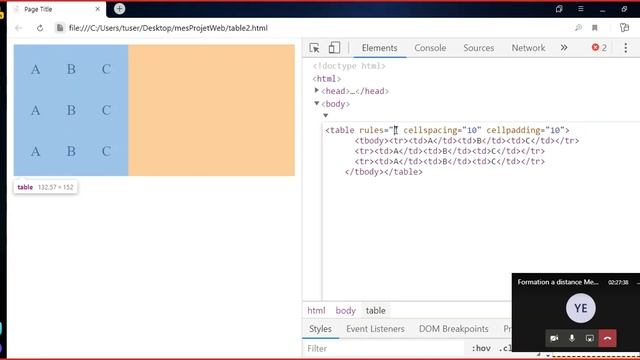Open the browser hamburger menu in title bar
Screen dimensions: 640x360
pos(580,9)
